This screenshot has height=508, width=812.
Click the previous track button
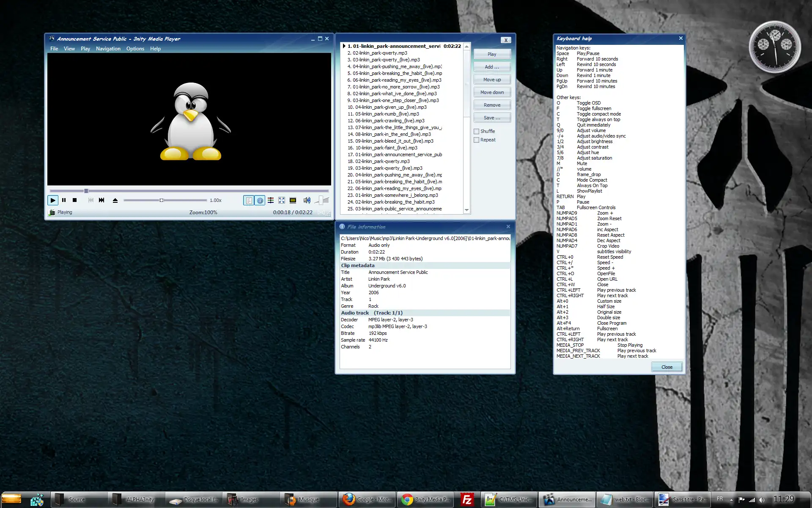coord(90,200)
